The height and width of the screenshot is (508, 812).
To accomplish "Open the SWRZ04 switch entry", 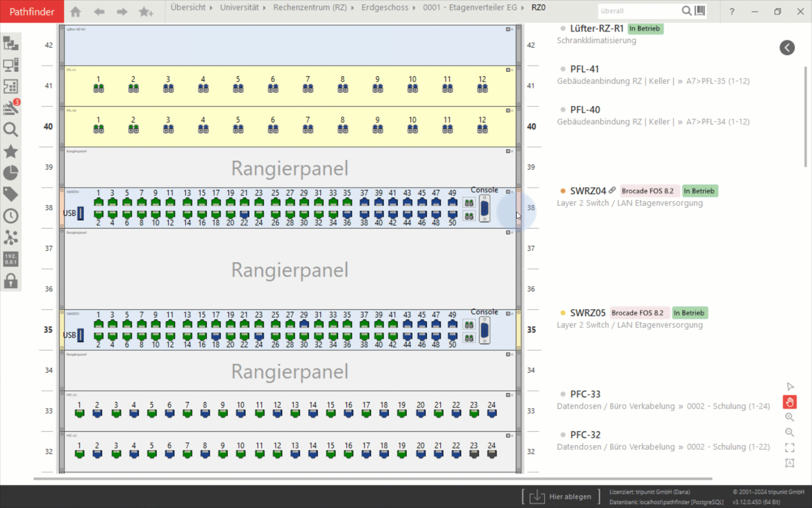I will [588, 191].
